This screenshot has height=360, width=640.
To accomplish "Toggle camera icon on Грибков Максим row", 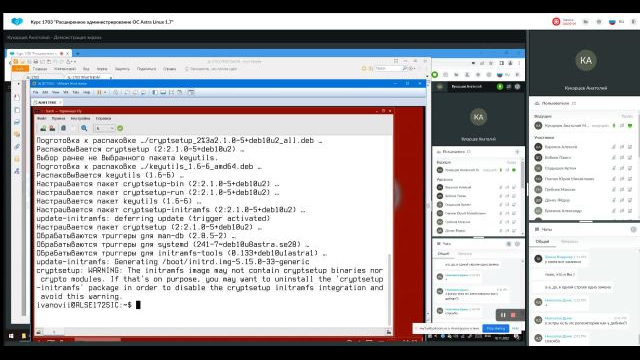I will click(x=622, y=189).
